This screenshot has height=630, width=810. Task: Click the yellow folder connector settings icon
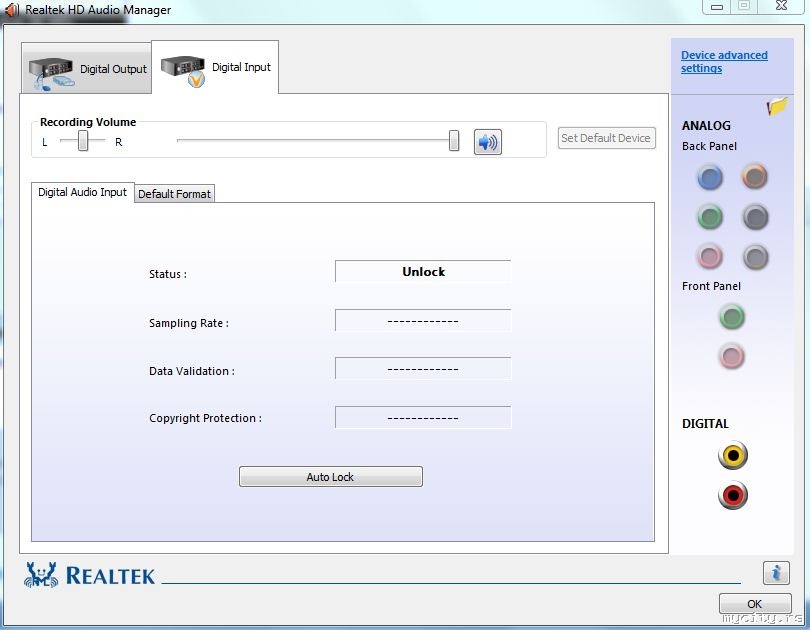point(777,106)
